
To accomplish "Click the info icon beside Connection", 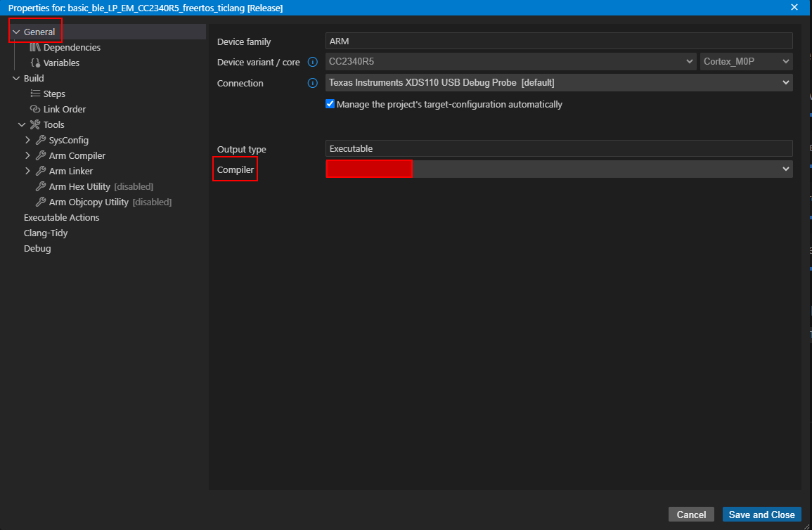I will click(313, 83).
